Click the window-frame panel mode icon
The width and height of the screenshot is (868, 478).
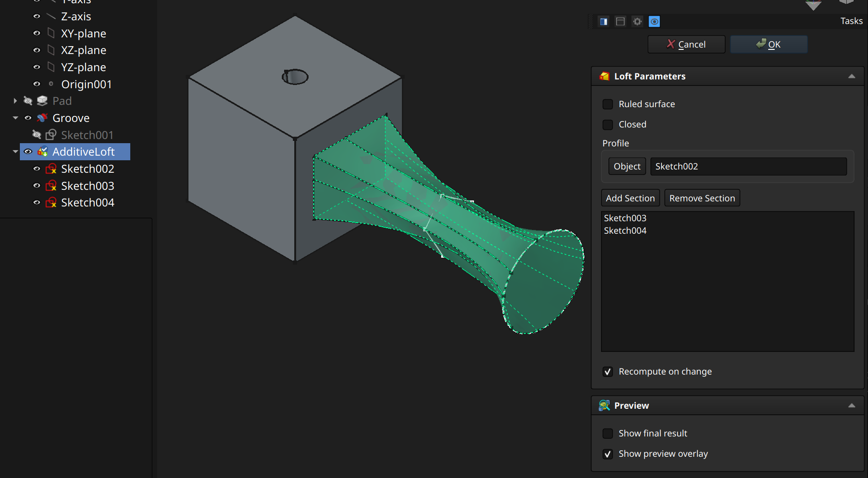click(x=620, y=21)
